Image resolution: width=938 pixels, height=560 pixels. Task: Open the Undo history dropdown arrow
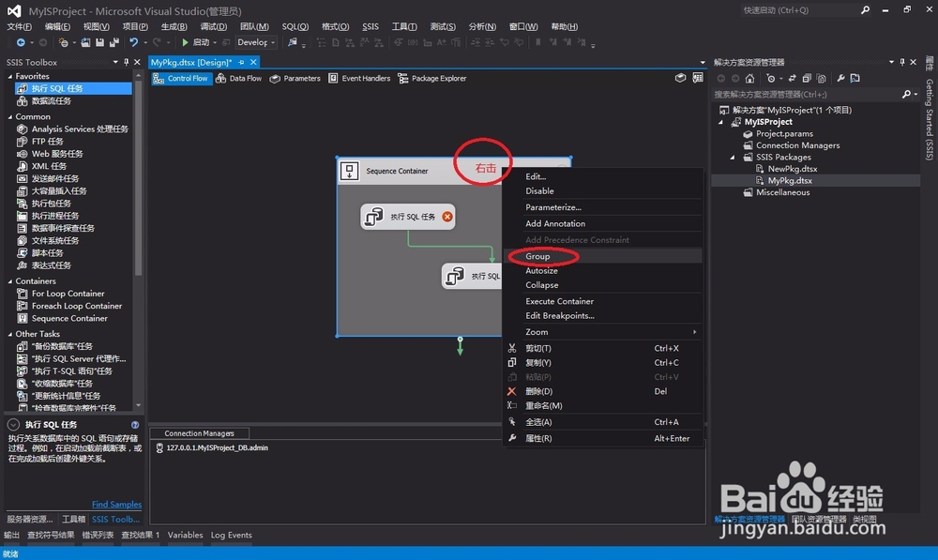(x=144, y=43)
